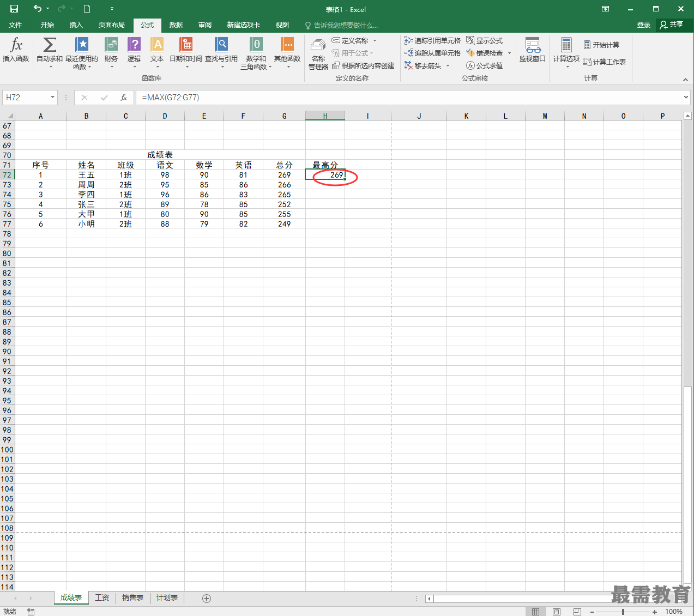The image size is (694, 616).
Task: Open the Financial (财务) functions icon
Action: tap(111, 45)
